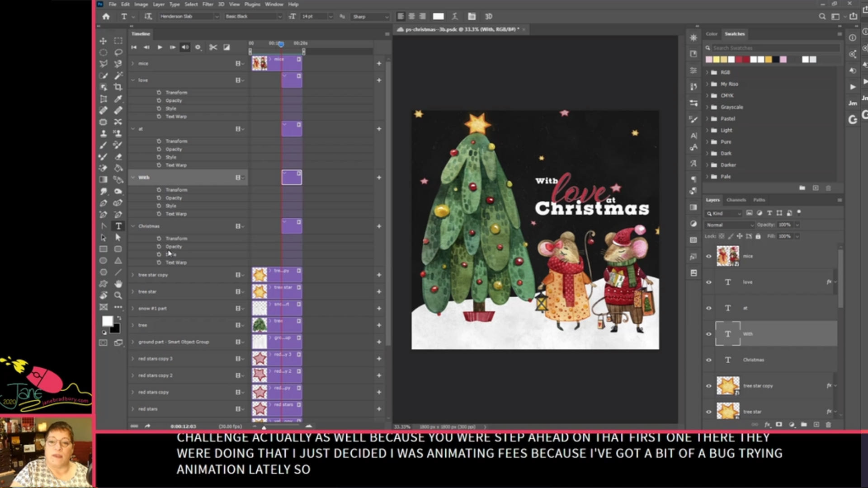Expand the Pastel swatch folder
The image size is (868, 488).
click(707, 118)
